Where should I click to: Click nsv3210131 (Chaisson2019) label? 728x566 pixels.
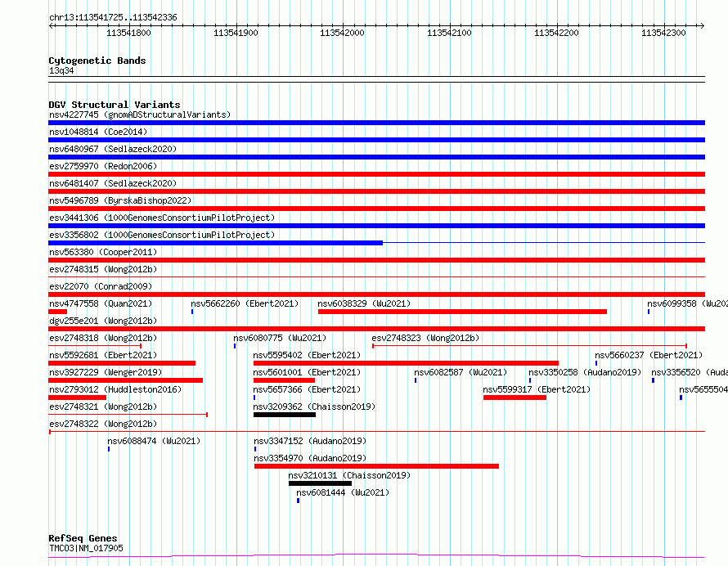349,475
